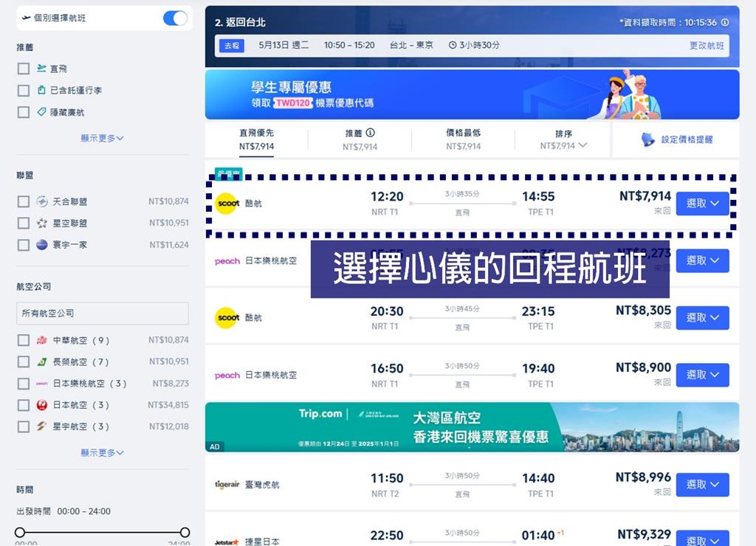Click the Jetstar logo on 22:50 flight

point(227,542)
